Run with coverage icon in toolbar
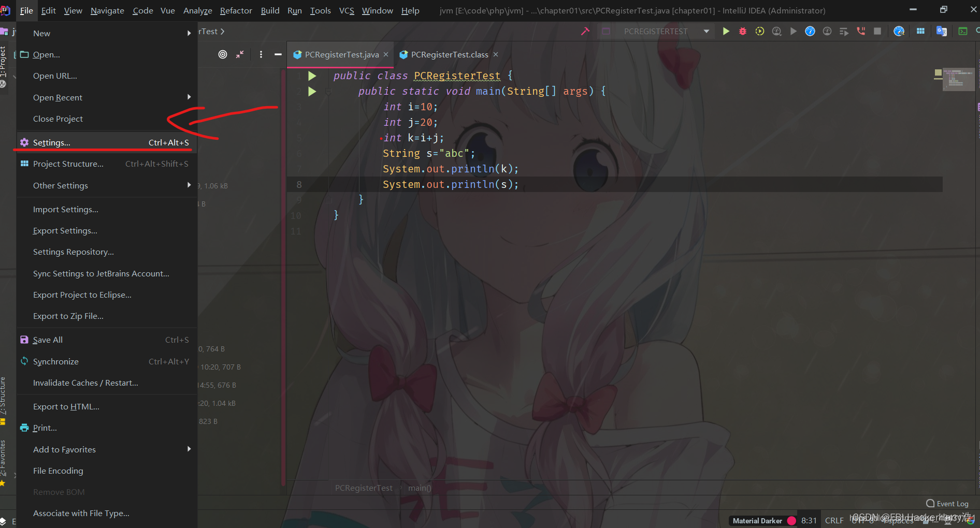This screenshot has width=980, height=528. click(759, 31)
